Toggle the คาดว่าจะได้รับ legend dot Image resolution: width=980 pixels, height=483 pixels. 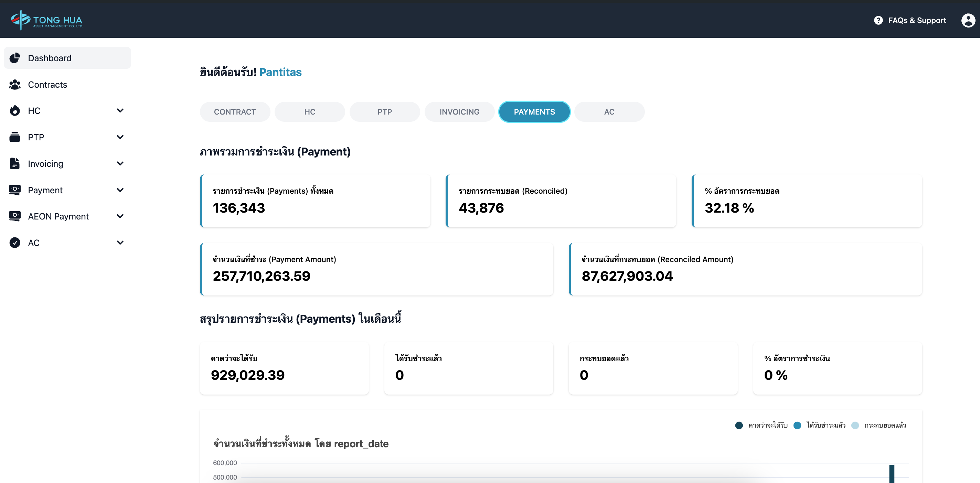739,425
